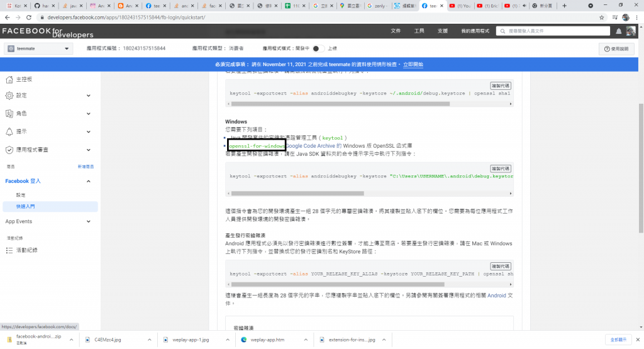
Task: Click the 應用程式審查 shield icon
Action: tap(9, 150)
